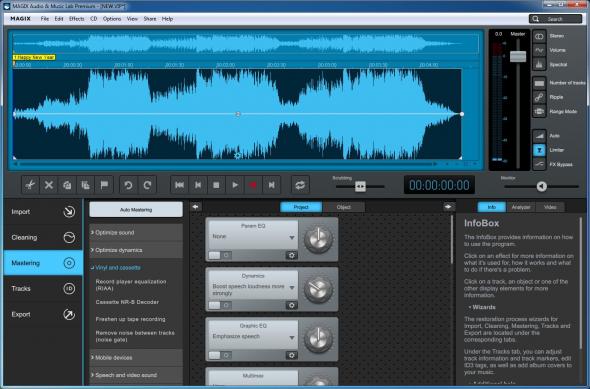
Task: Click the Happy New Year track marker
Action: click(34, 57)
